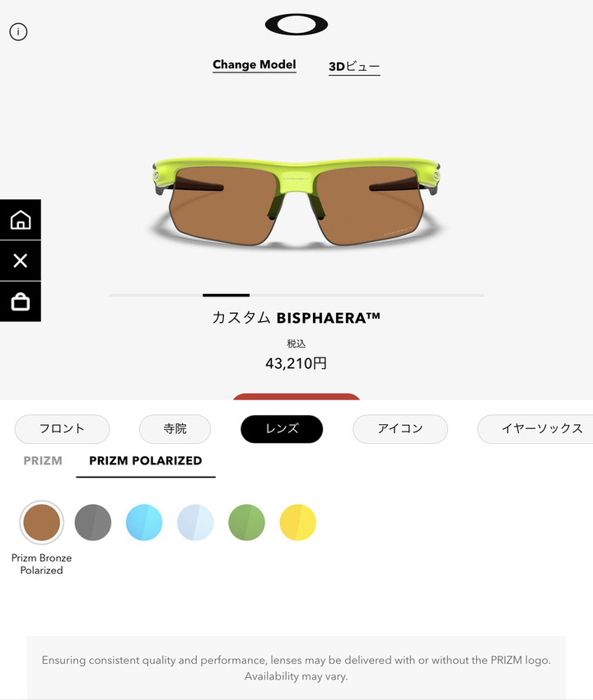Choose the Prizm Bronze Polarized swatch
Screen dimensions: 593x700
41,522
